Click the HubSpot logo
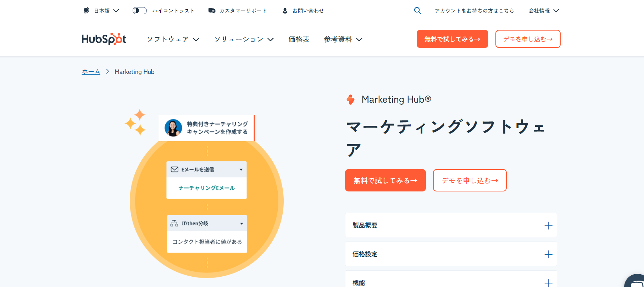Viewport: 644px width, 287px height. click(104, 39)
